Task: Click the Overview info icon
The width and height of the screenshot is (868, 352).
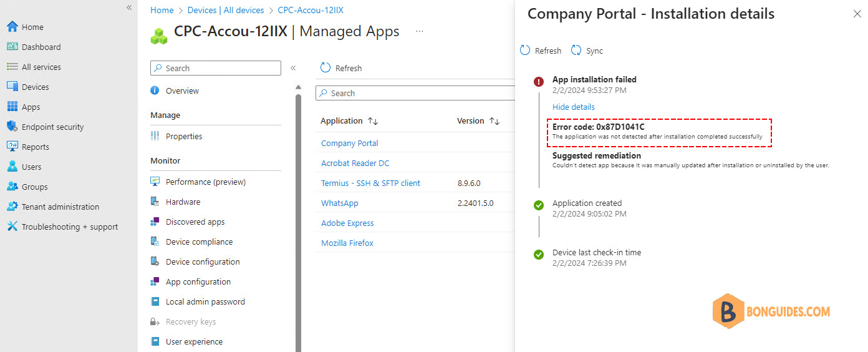Action: pos(155,90)
